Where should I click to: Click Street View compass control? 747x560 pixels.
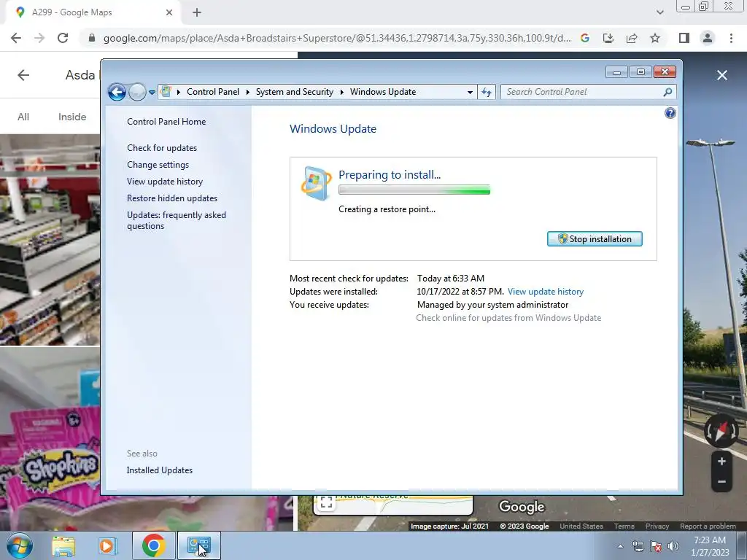[x=721, y=431]
